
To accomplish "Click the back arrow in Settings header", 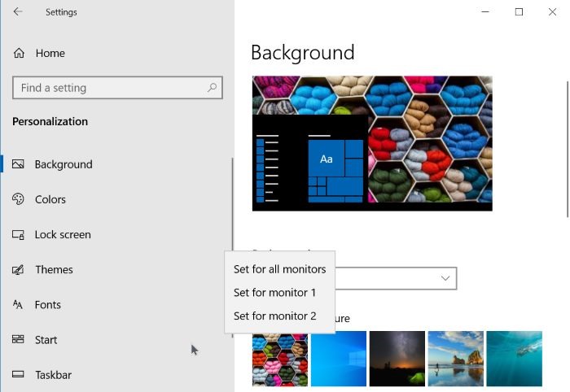I will tap(18, 12).
